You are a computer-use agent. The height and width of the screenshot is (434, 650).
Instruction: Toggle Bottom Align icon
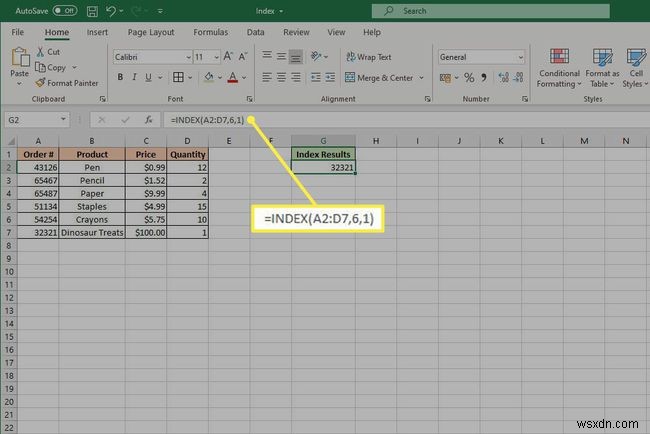click(296, 56)
